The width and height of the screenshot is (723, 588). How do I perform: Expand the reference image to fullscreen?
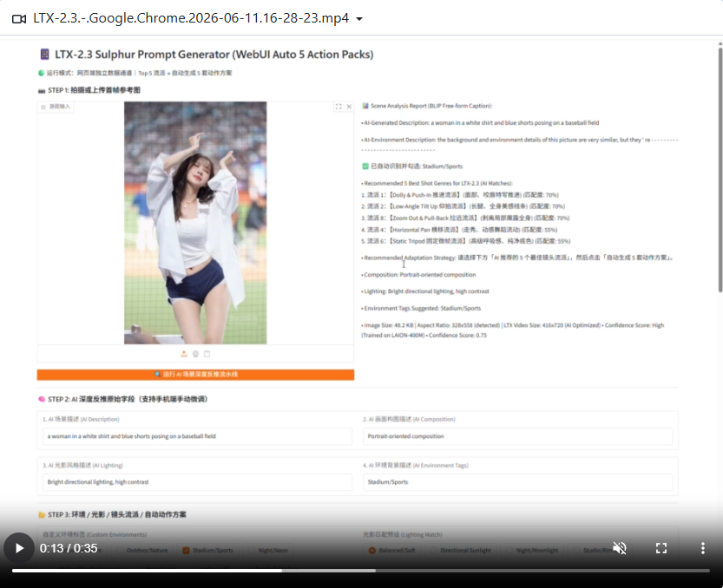tap(338, 107)
